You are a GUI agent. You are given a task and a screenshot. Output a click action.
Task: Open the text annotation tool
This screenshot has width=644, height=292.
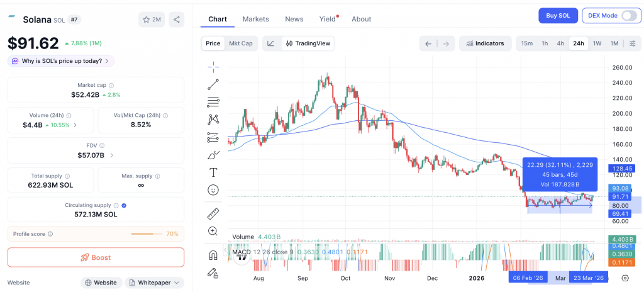pyautogui.click(x=213, y=172)
